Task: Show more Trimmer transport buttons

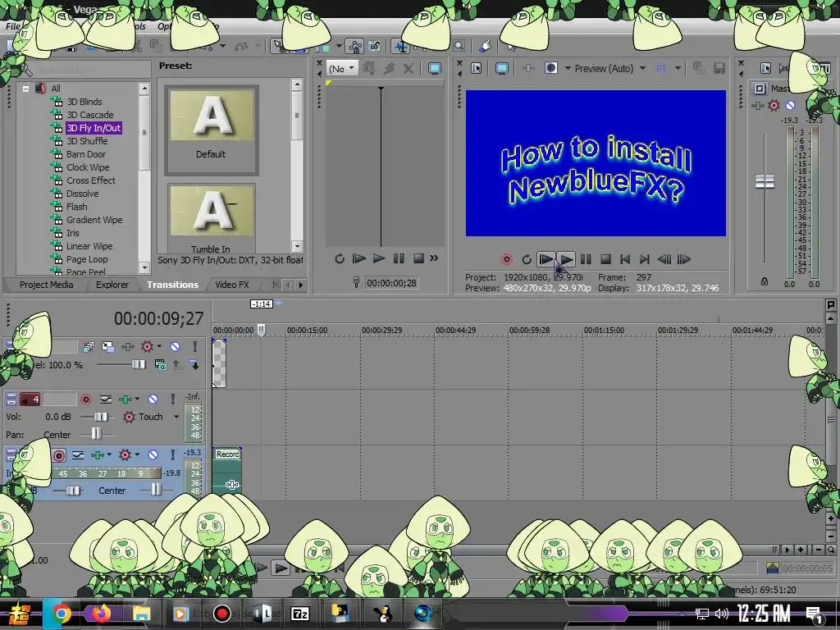Action: tap(434, 258)
